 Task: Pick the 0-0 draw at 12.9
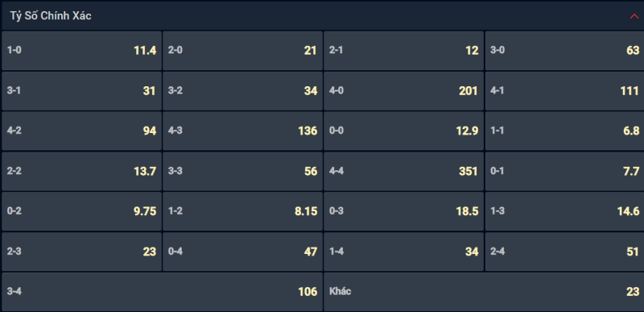pyautogui.click(x=404, y=131)
